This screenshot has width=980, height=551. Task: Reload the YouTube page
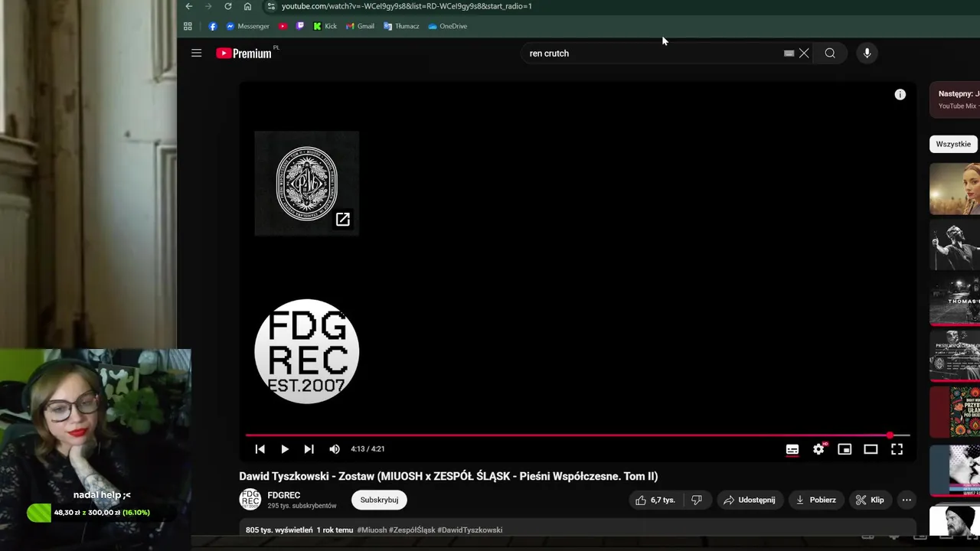click(228, 6)
